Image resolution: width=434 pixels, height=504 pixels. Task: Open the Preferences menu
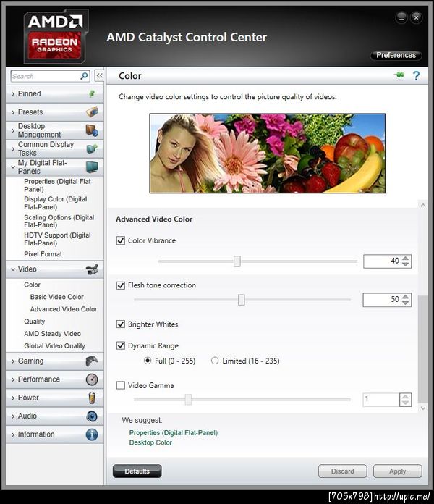pos(396,55)
